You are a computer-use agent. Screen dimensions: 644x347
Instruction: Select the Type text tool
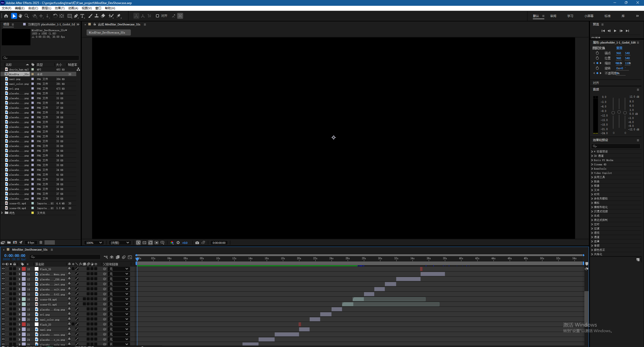(82, 16)
